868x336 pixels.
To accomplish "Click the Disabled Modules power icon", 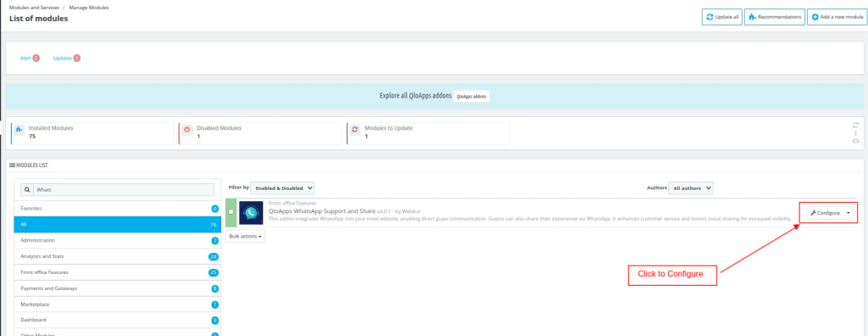I will point(187,129).
